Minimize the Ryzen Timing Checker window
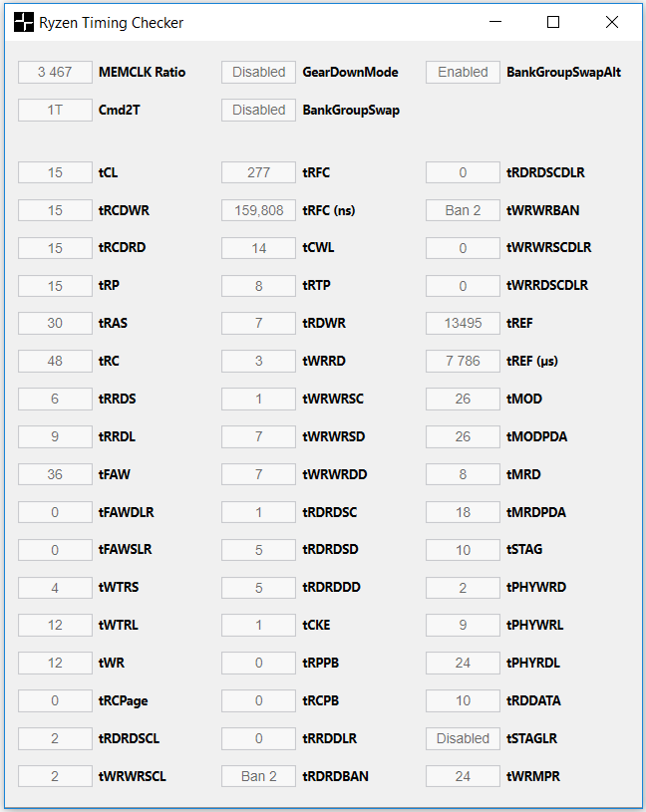This screenshot has width=646, height=812. [495, 22]
